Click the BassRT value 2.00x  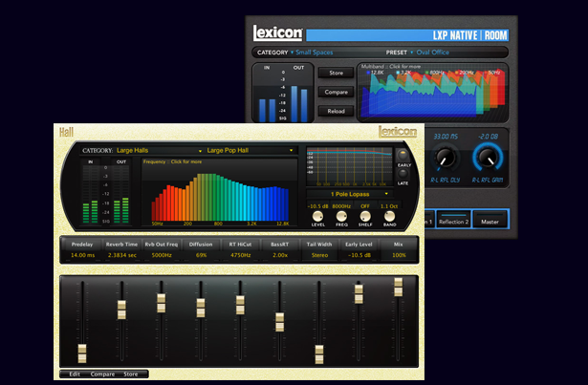(280, 255)
